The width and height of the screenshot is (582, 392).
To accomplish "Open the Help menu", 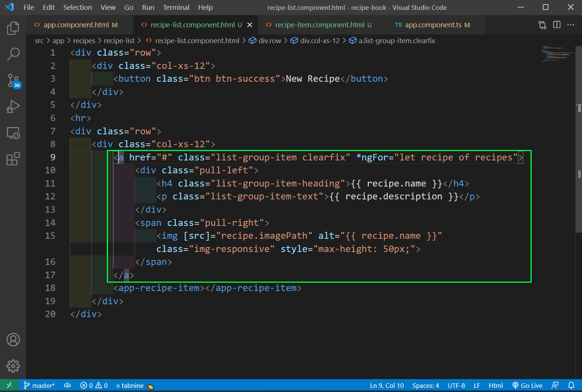I will click(x=205, y=7).
